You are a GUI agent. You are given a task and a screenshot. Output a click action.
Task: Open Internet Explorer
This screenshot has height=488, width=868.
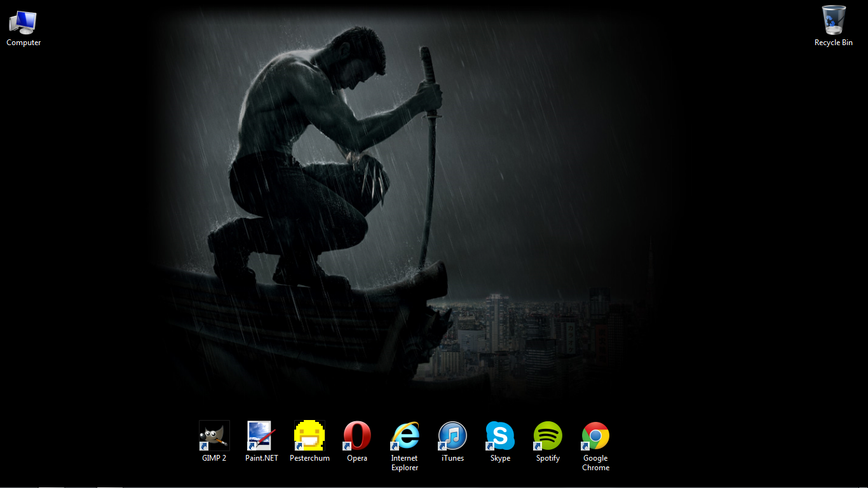coord(404,435)
